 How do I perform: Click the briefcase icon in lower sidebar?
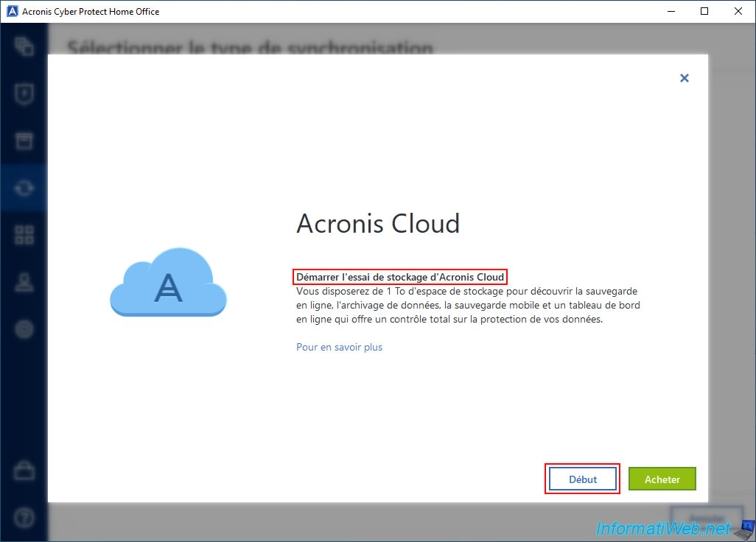coord(24,471)
